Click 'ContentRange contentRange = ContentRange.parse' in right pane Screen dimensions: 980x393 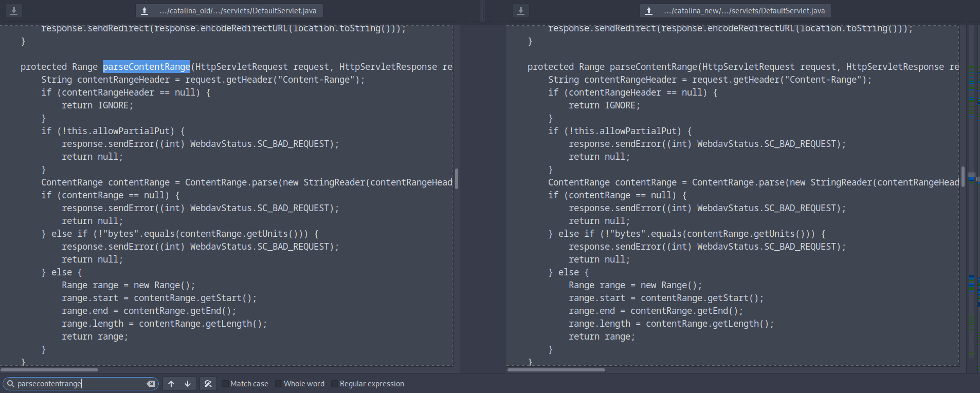click(x=754, y=182)
